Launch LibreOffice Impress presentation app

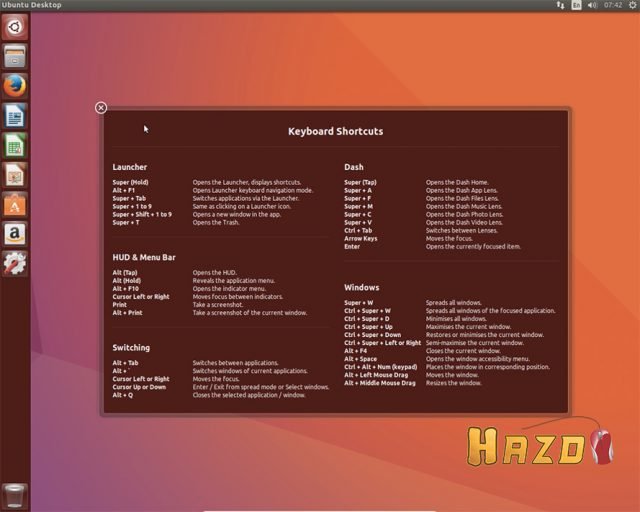pos(14,175)
